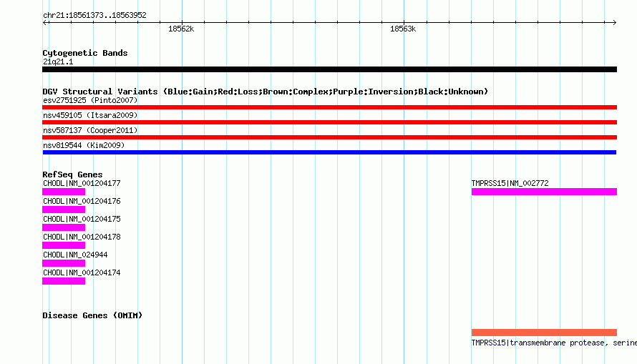Click the CHODL|NM_001204177 gene label
637x364 pixels.
click(x=82, y=183)
